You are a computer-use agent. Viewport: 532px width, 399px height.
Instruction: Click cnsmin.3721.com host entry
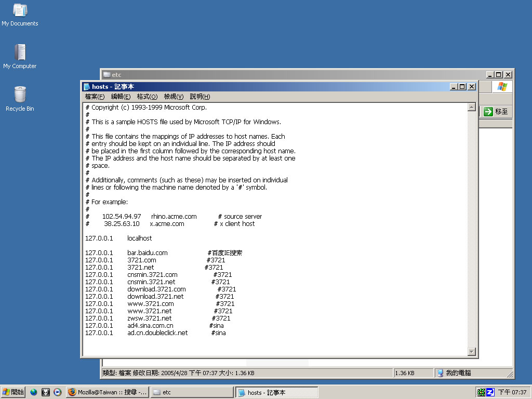[152, 274]
